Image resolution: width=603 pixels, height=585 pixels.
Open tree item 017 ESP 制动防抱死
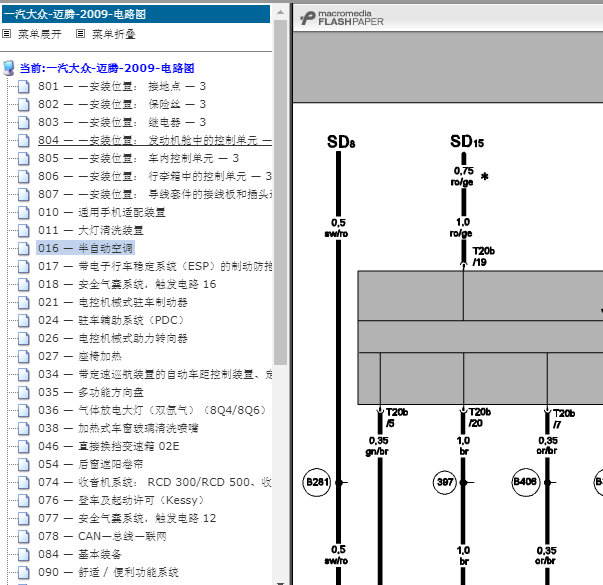155,266
